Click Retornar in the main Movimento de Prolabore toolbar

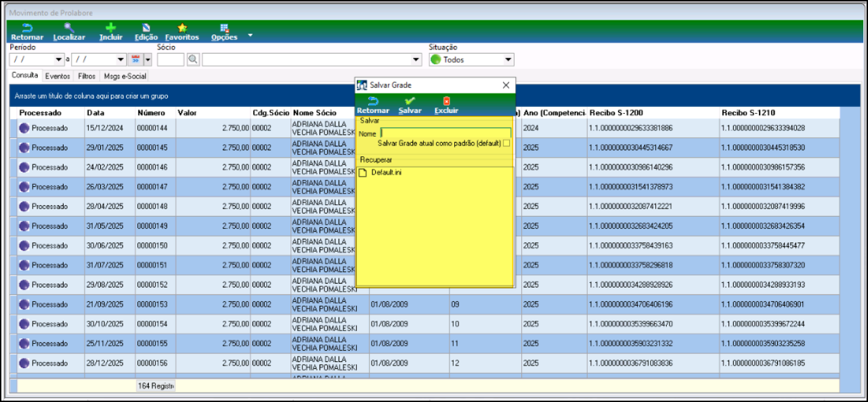pyautogui.click(x=27, y=32)
